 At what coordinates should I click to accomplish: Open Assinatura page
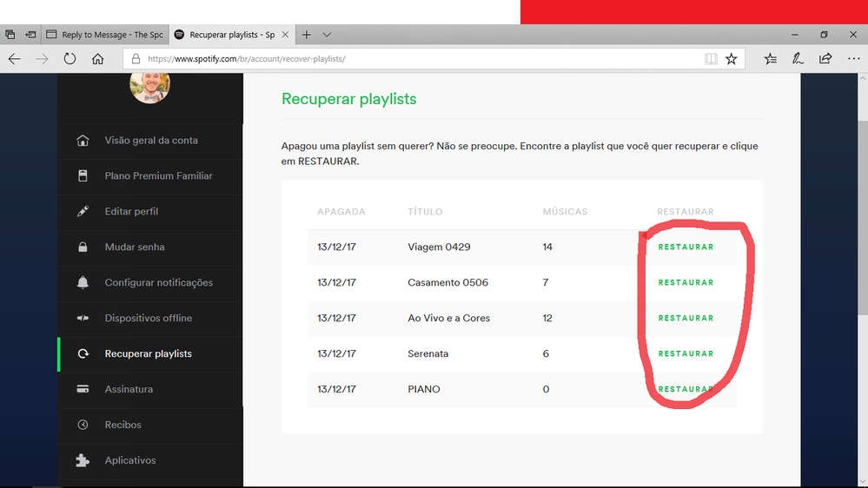point(129,389)
